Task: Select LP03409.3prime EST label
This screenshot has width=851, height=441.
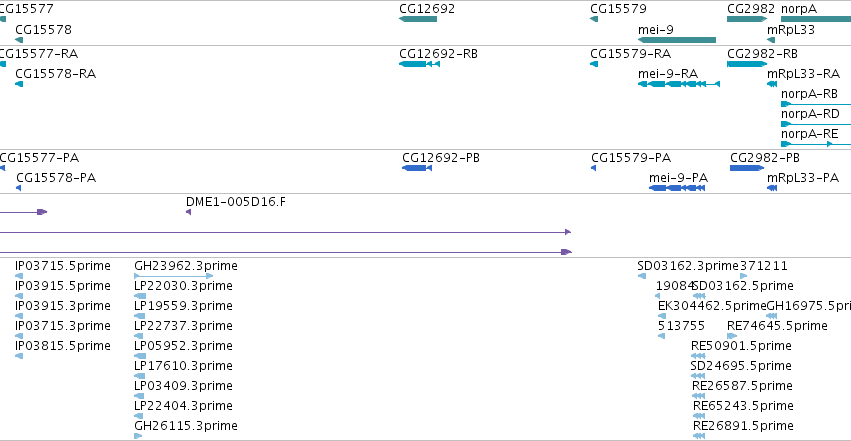Action: 183,386
